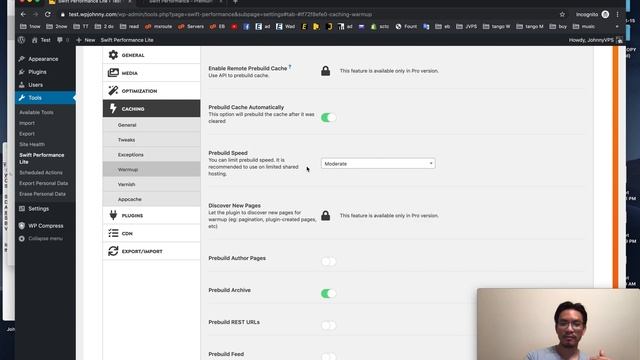The width and height of the screenshot is (640, 360).
Task: Enable Prebuild Feed toggle
Action: pos(328,357)
